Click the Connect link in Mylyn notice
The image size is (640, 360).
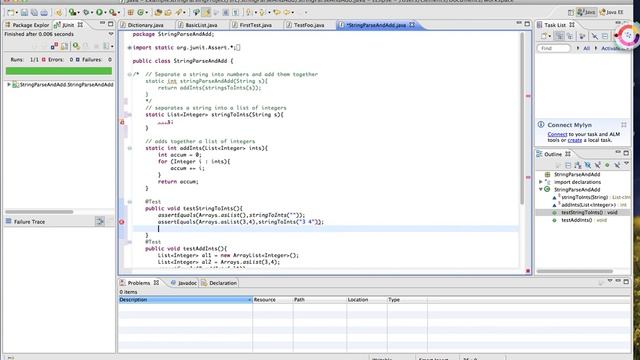(x=557, y=134)
